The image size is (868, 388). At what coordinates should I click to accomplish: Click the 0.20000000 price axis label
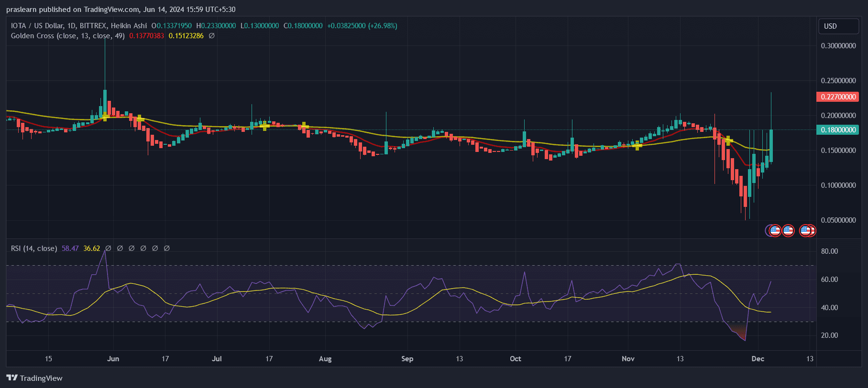[838, 116]
